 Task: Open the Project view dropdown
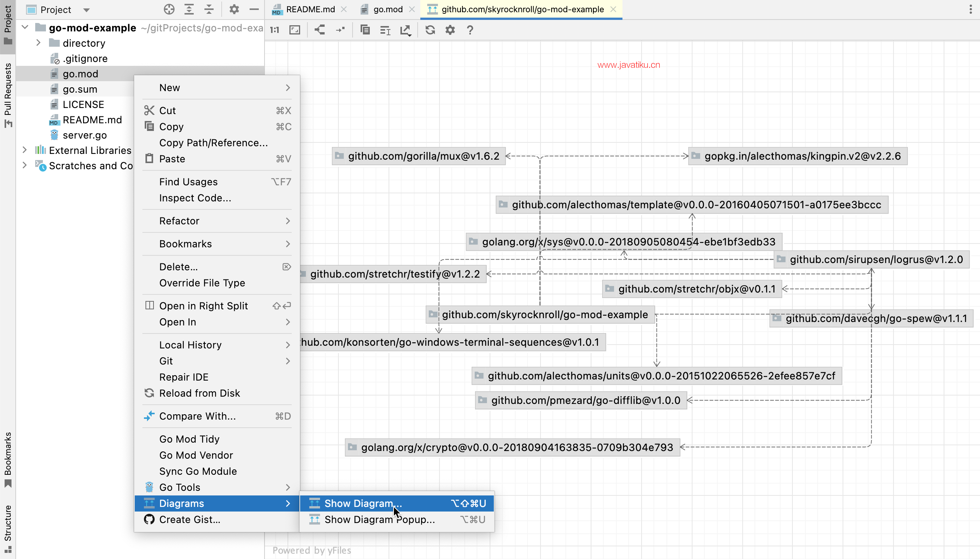click(x=87, y=10)
